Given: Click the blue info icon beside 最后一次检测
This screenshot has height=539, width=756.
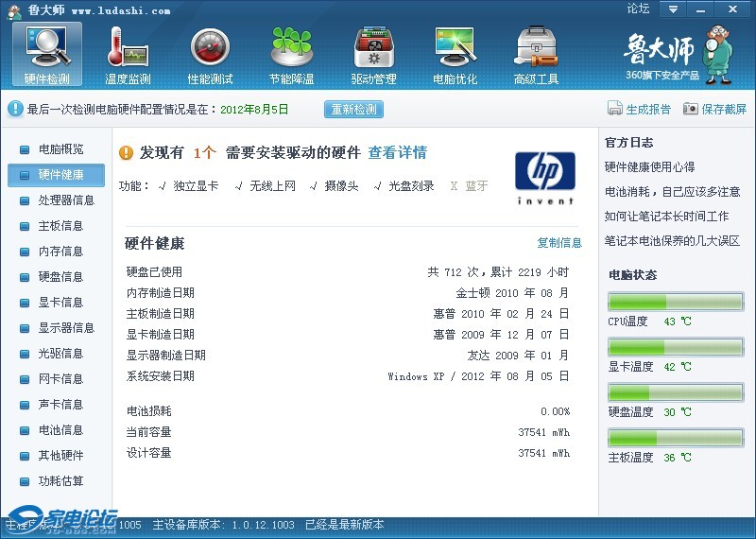Looking at the screenshot, I should [x=15, y=109].
